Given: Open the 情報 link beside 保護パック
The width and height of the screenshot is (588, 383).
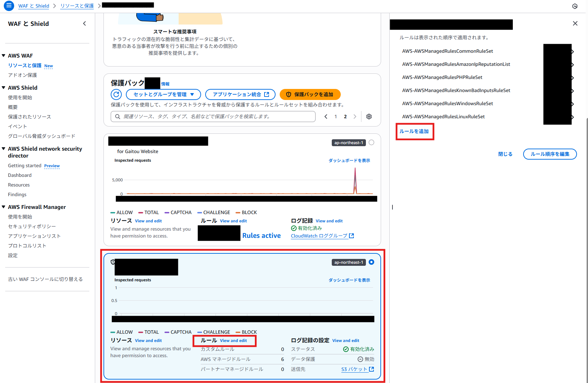Looking at the screenshot, I should tap(166, 84).
